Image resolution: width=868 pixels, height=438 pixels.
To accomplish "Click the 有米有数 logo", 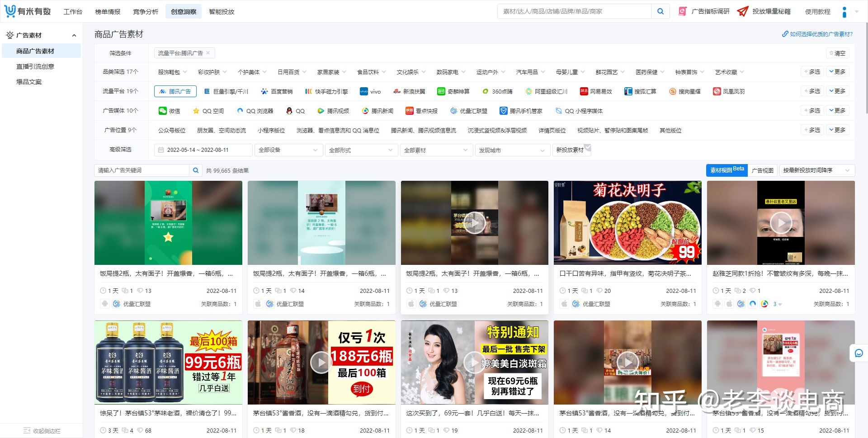I will coord(28,11).
